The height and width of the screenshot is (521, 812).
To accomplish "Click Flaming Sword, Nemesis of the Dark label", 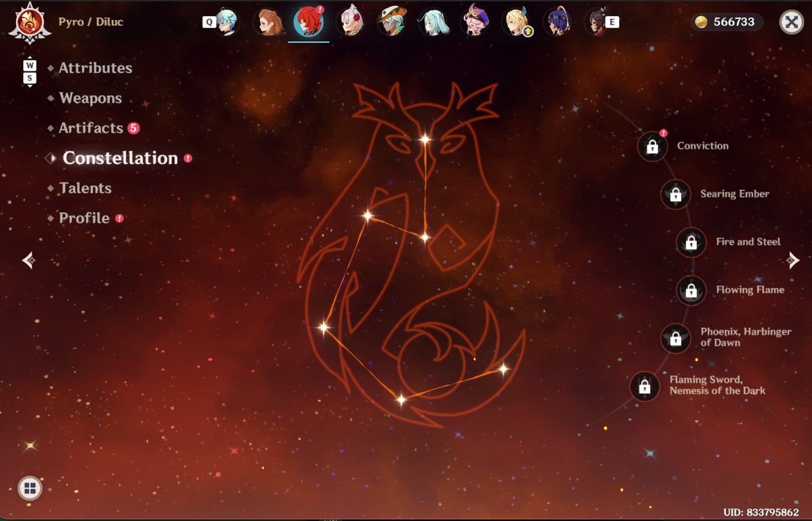I will tap(717, 385).
